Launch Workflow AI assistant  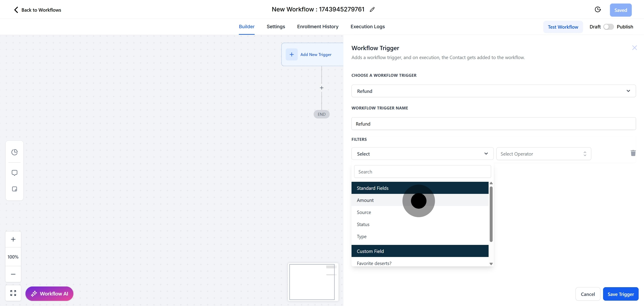click(x=49, y=293)
